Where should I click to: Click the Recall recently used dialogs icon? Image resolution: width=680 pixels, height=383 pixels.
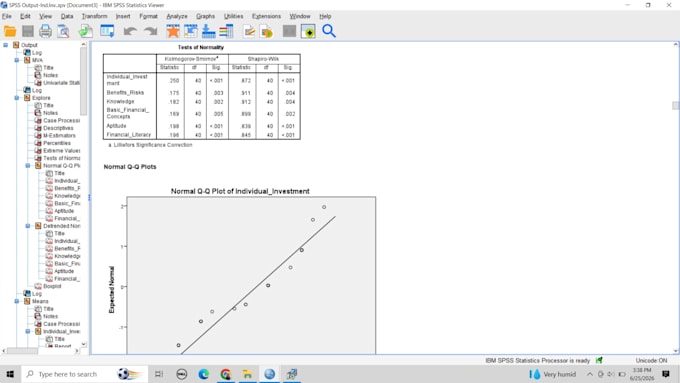point(107,31)
